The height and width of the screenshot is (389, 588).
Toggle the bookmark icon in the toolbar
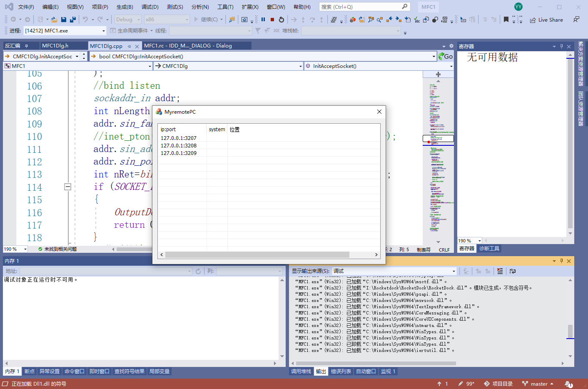[506, 20]
